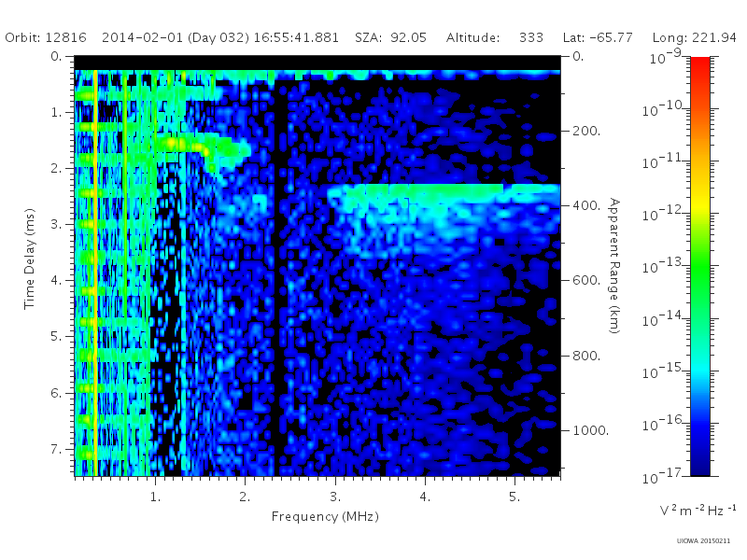Click the '4.' tick on frequency axis

click(x=425, y=497)
